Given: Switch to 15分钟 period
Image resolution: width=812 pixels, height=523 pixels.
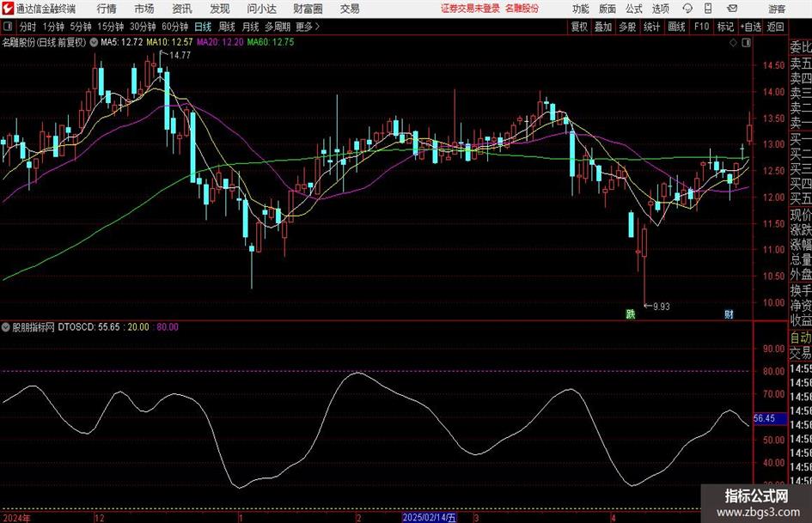Looking at the screenshot, I should pos(110,27).
